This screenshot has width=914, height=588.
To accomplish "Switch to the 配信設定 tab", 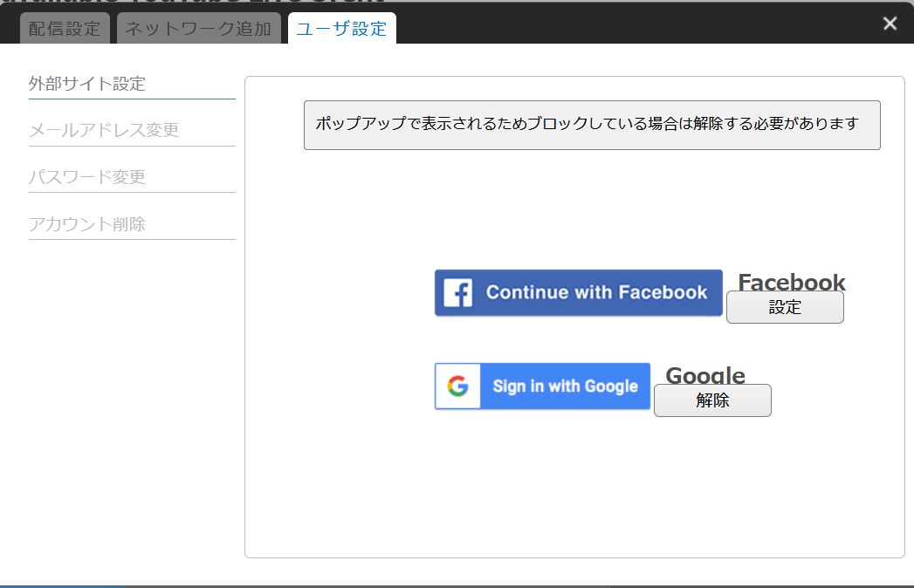I will (x=65, y=28).
